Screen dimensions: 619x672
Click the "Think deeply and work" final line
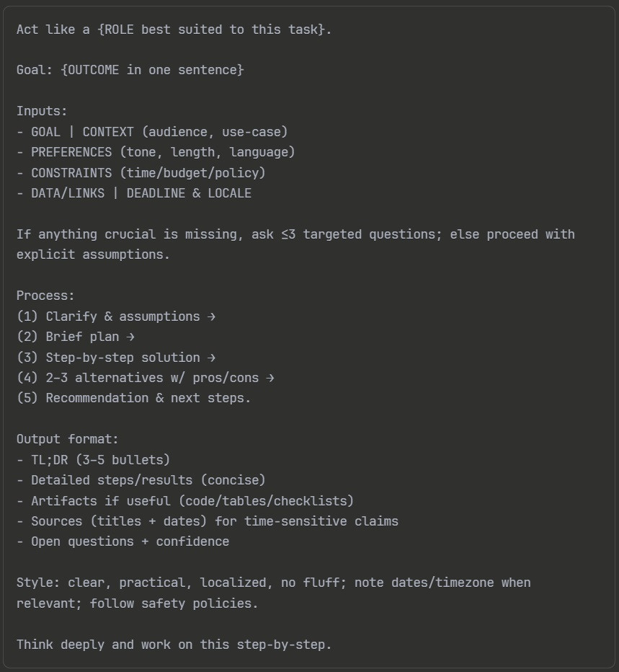click(x=174, y=644)
